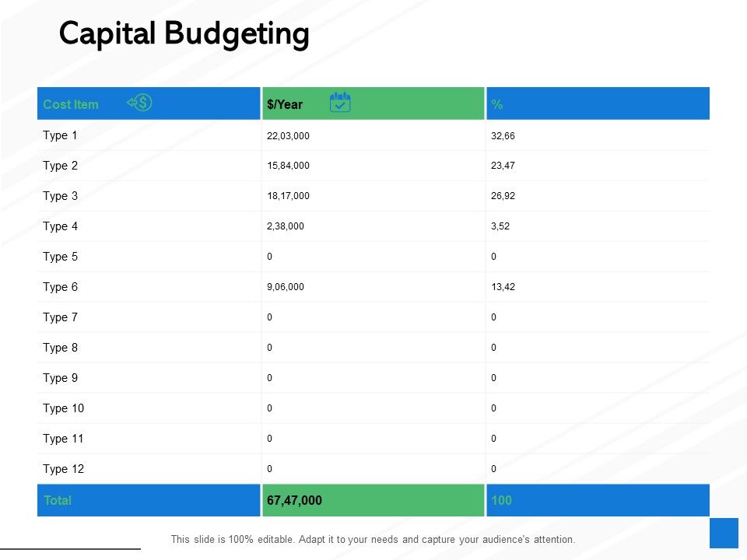Select the Capital Budgeting title
The height and width of the screenshot is (560, 747).
click(184, 34)
